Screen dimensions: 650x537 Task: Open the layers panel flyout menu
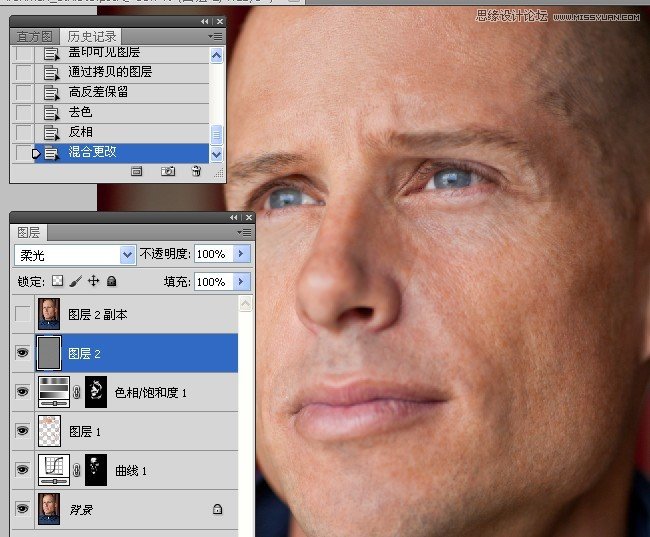point(245,233)
